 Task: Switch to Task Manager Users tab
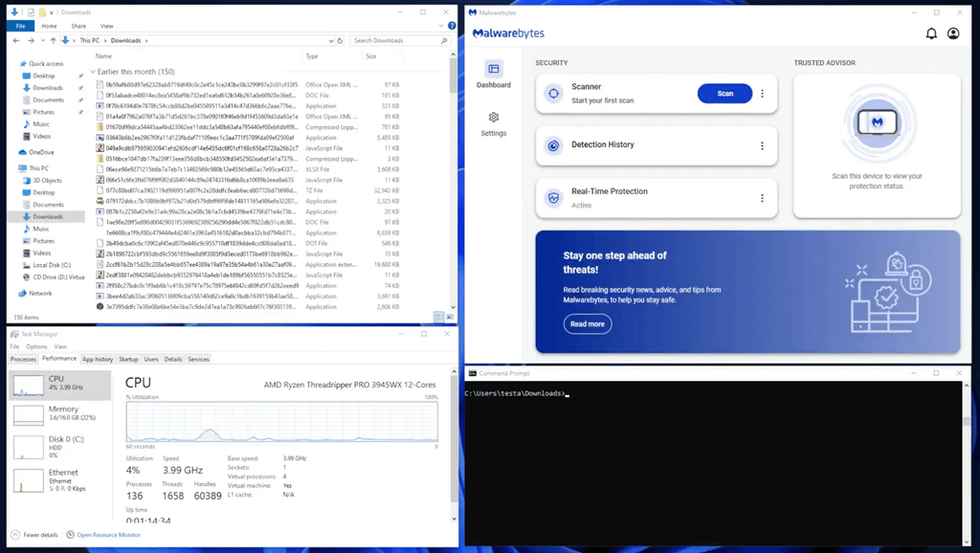pyautogui.click(x=151, y=360)
